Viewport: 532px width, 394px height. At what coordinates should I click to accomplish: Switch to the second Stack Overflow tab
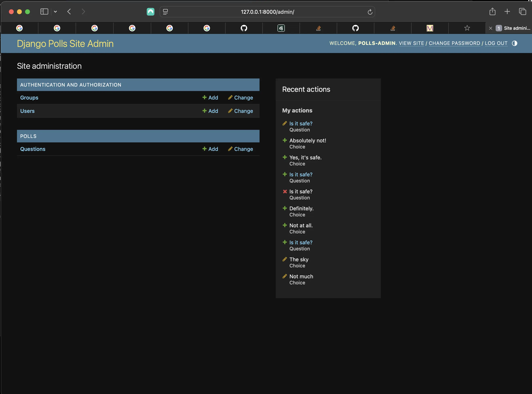(x=393, y=28)
